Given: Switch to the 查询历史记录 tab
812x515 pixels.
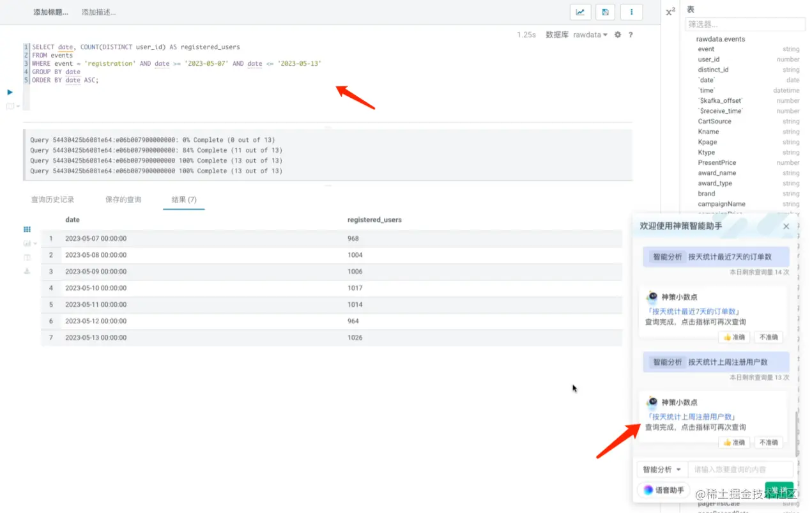Looking at the screenshot, I should click(53, 199).
